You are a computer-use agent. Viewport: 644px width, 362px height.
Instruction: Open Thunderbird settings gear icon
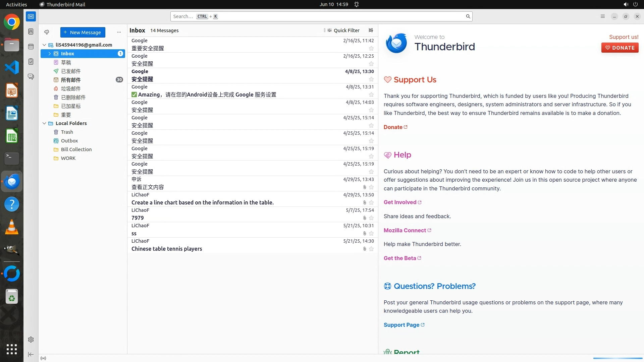[31, 340]
